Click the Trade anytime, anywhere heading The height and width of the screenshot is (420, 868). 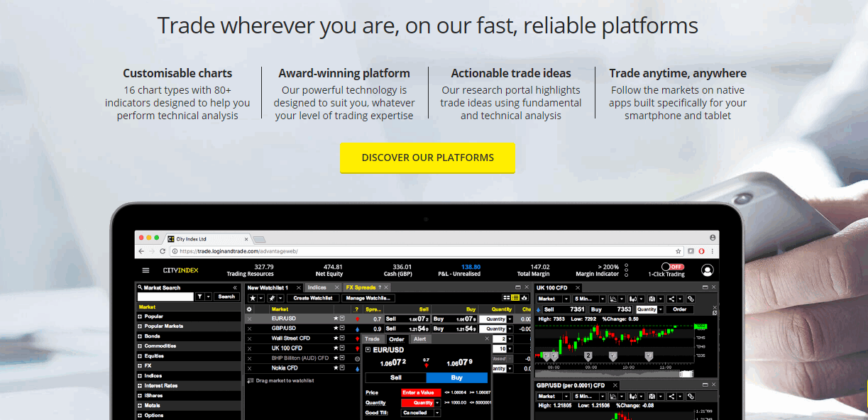pos(678,73)
